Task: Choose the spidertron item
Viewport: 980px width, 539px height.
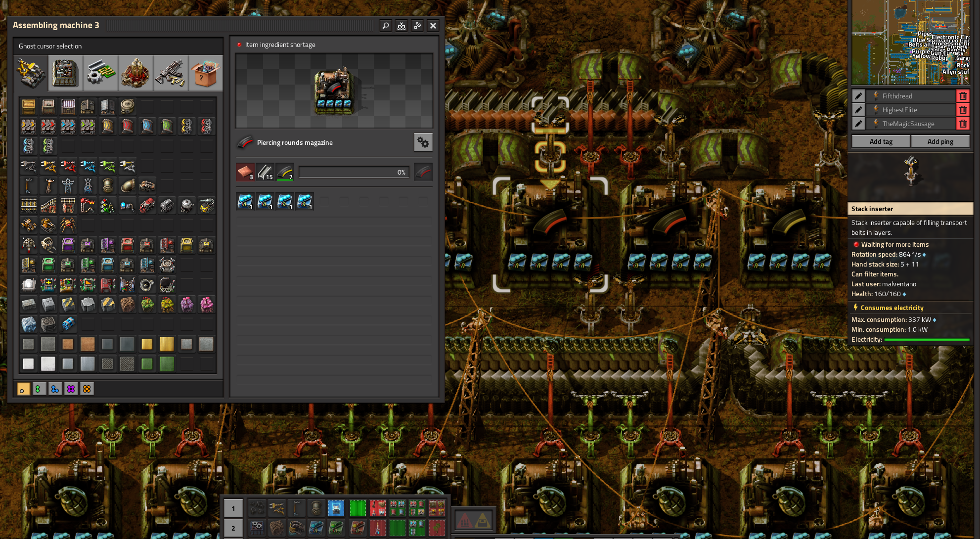Action: pyautogui.click(x=68, y=225)
